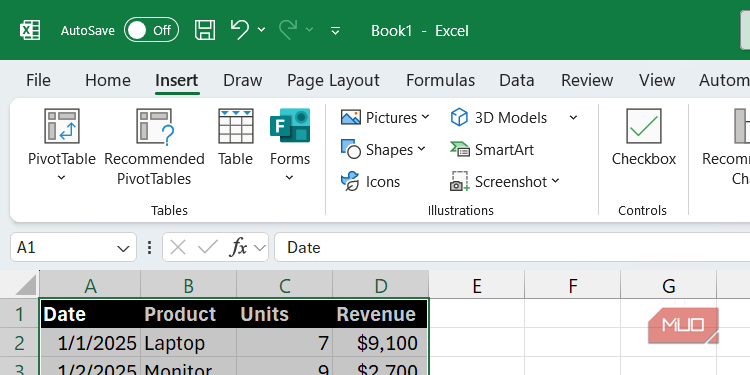Insert a Checkbox control
The width and height of the screenshot is (750, 375).
tap(644, 137)
